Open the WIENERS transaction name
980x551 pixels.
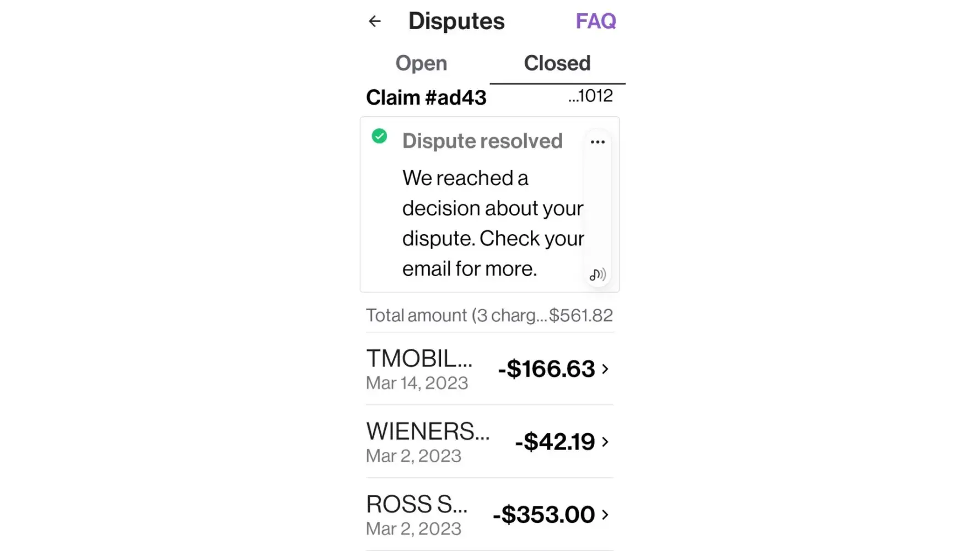[428, 431]
